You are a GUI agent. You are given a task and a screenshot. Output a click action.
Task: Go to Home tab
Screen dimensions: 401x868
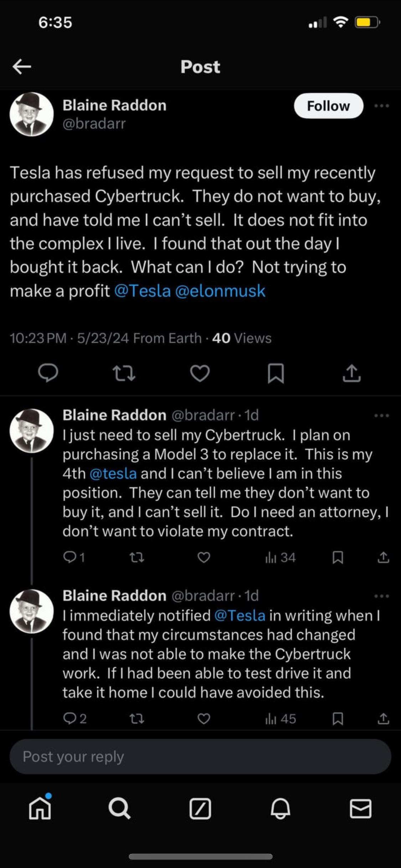click(x=40, y=808)
